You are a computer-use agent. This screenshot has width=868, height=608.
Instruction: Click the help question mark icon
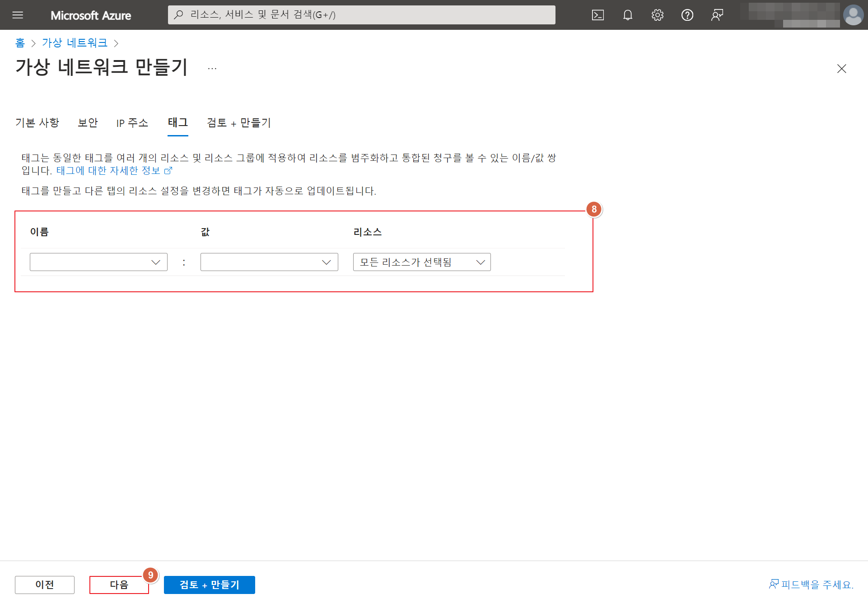pyautogui.click(x=687, y=15)
